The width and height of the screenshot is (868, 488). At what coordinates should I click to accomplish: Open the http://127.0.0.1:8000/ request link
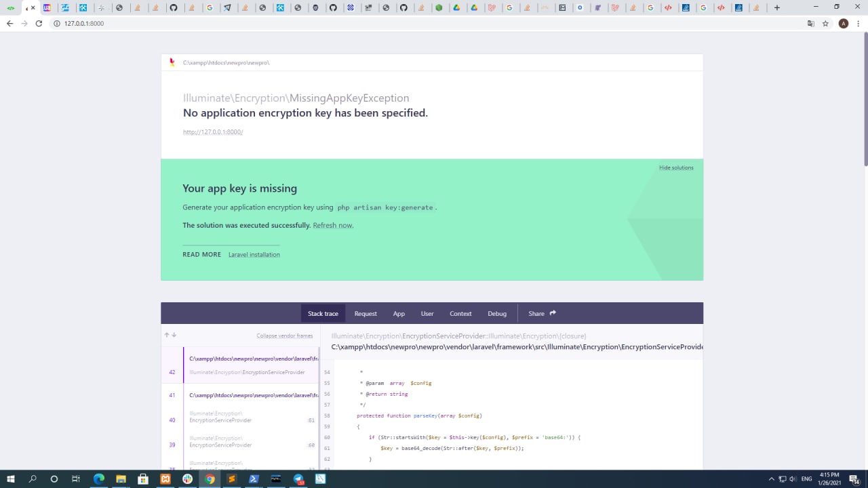coord(213,132)
